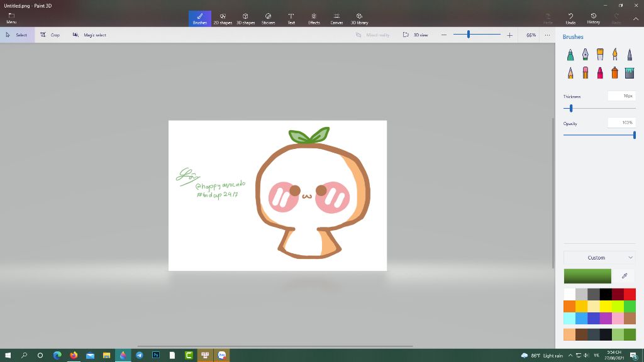Viewport: 644px width, 362px height.
Task: Switch to the Canvas tab
Action: click(336, 19)
